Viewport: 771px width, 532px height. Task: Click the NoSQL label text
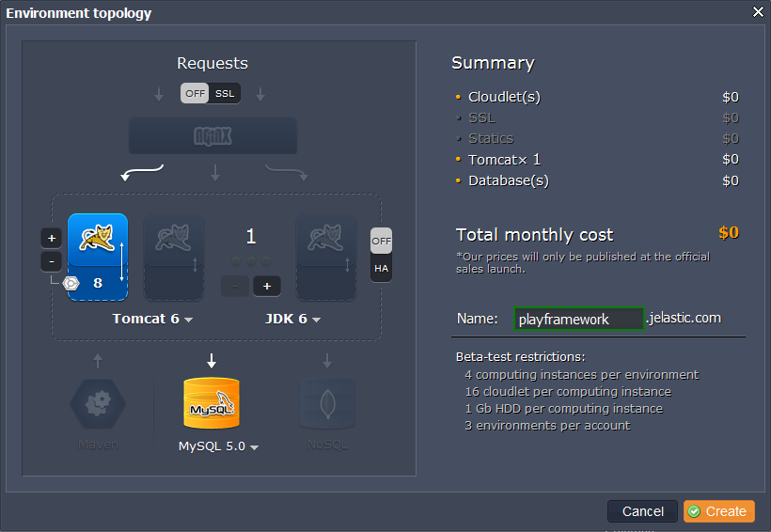pos(327,445)
